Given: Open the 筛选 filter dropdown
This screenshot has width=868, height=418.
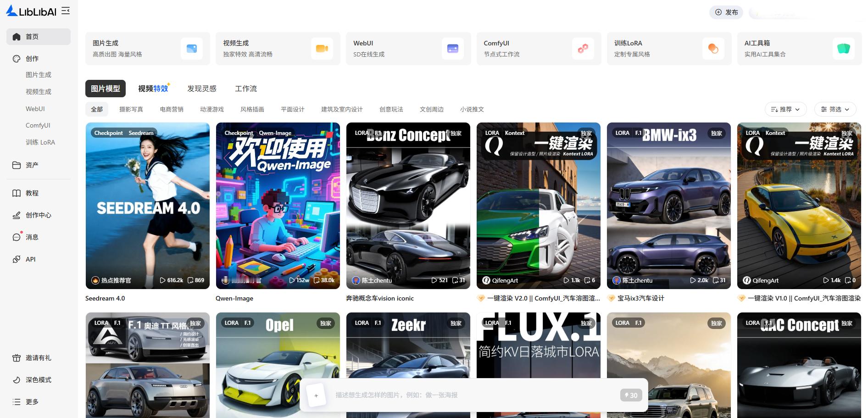Looking at the screenshot, I should pyautogui.click(x=835, y=109).
